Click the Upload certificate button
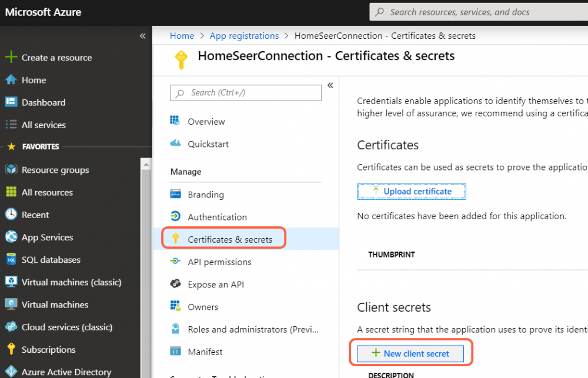The width and height of the screenshot is (588, 378). click(x=411, y=192)
